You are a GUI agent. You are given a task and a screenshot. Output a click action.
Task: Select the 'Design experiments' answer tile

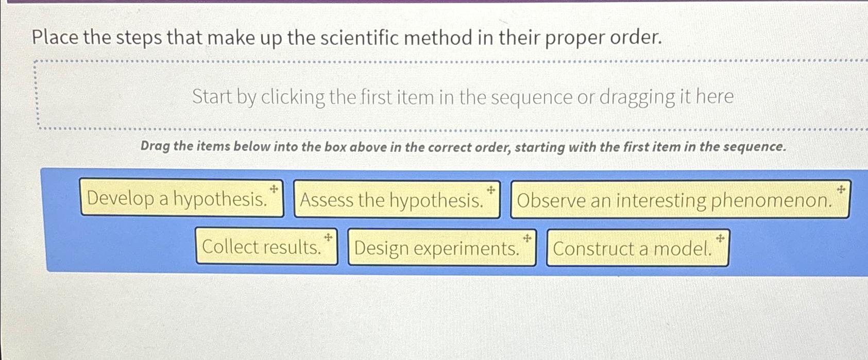pos(438,249)
